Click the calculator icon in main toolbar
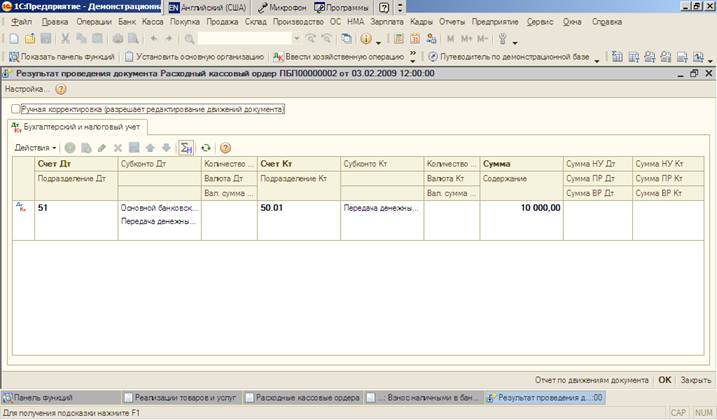The image size is (717, 420). tap(398, 39)
